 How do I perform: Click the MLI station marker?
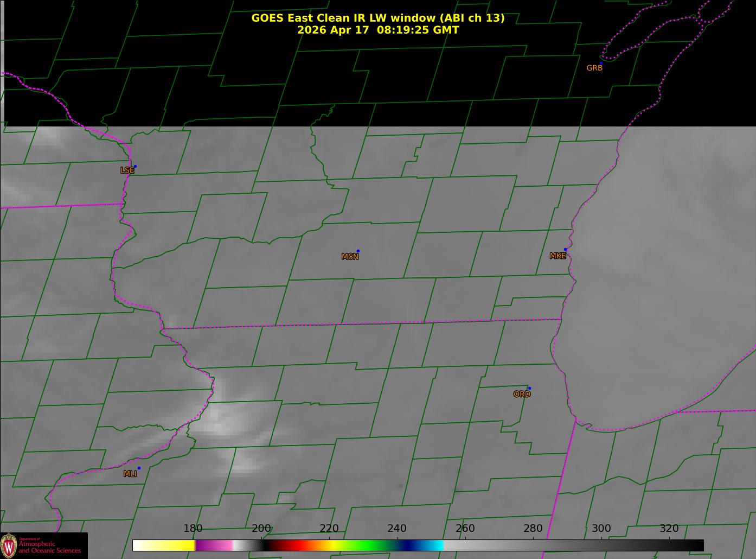(139, 468)
